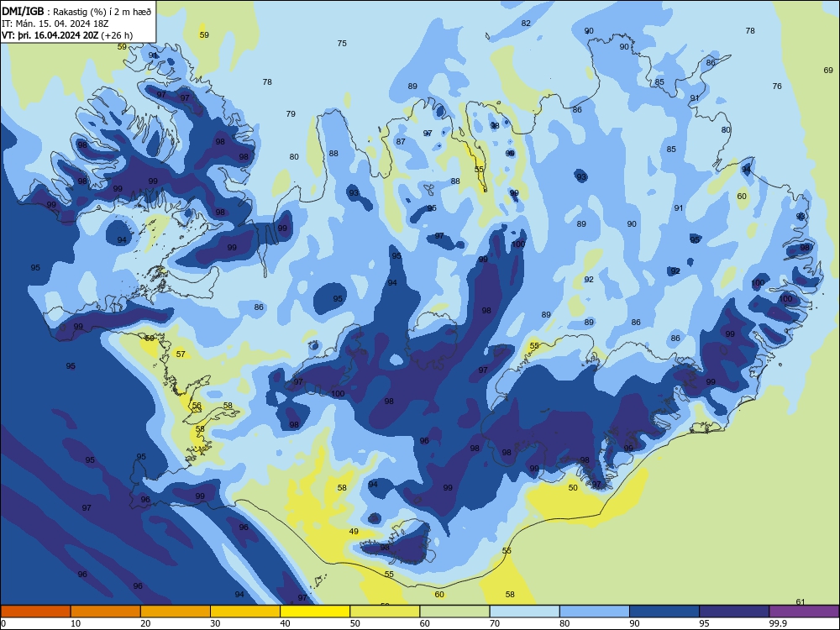
Task: Click the legend scale label '0'
Action: point(3,623)
